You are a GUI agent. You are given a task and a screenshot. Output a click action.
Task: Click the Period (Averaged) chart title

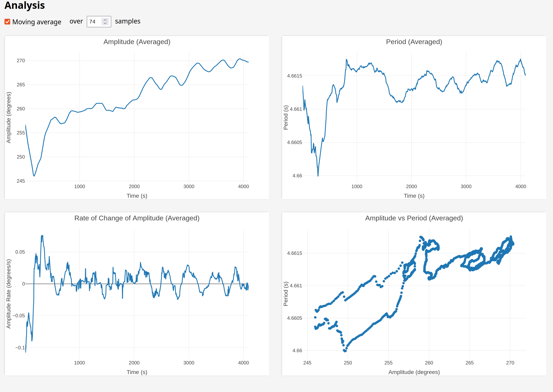point(414,42)
